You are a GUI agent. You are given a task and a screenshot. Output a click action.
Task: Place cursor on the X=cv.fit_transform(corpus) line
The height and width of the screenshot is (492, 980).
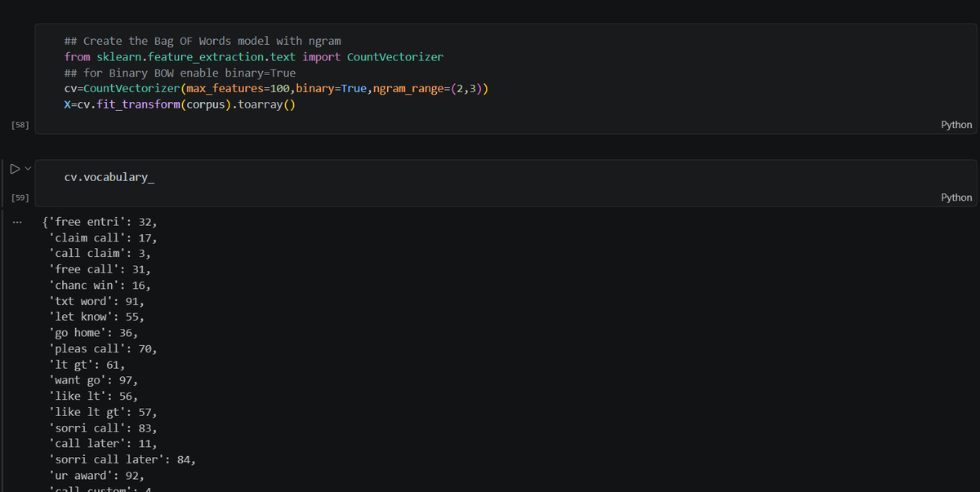180,104
